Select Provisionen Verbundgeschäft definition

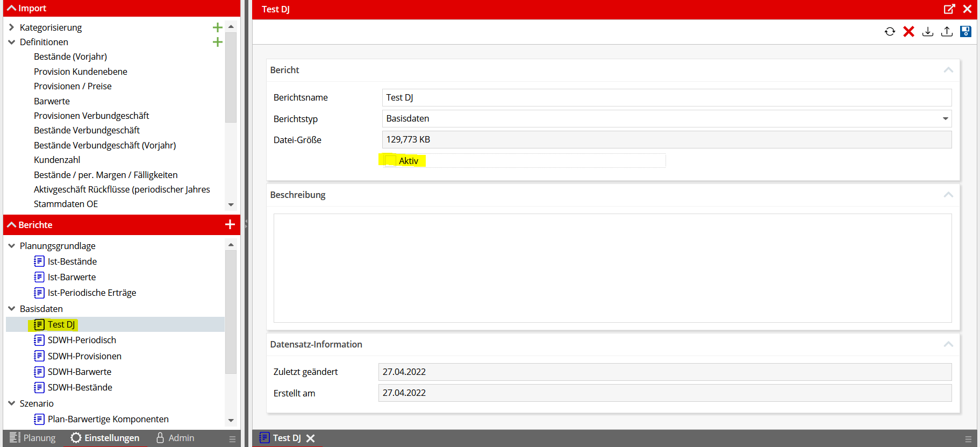[91, 116]
